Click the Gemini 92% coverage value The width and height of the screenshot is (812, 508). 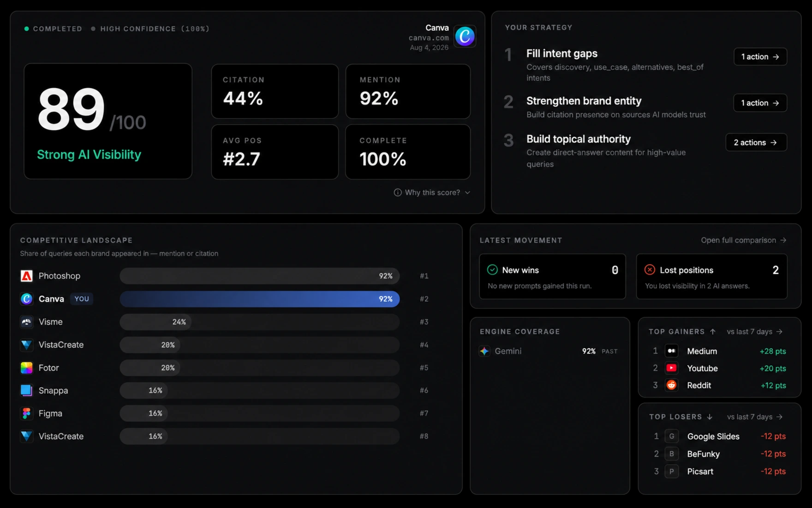coord(589,351)
